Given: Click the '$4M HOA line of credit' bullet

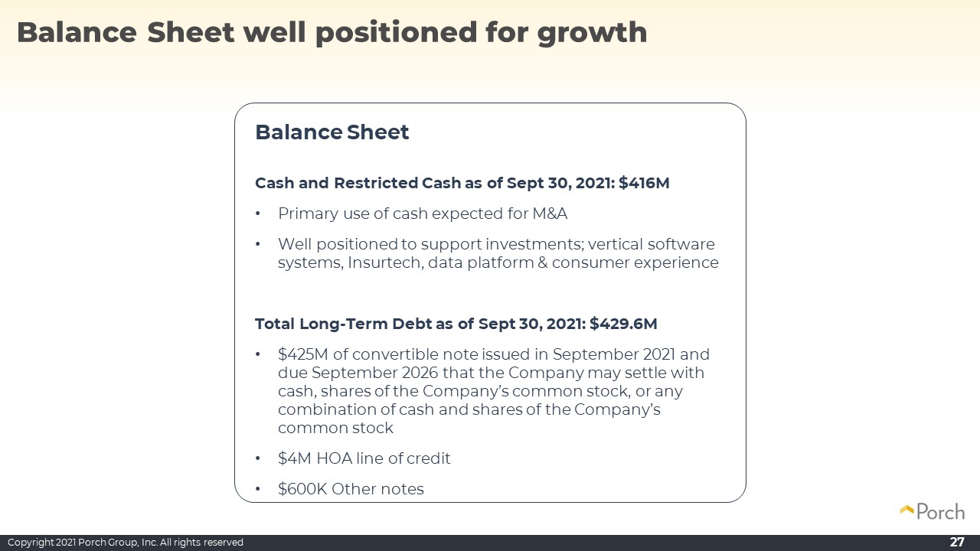Looking at the screenshot, I should click(x=364, y=458).
